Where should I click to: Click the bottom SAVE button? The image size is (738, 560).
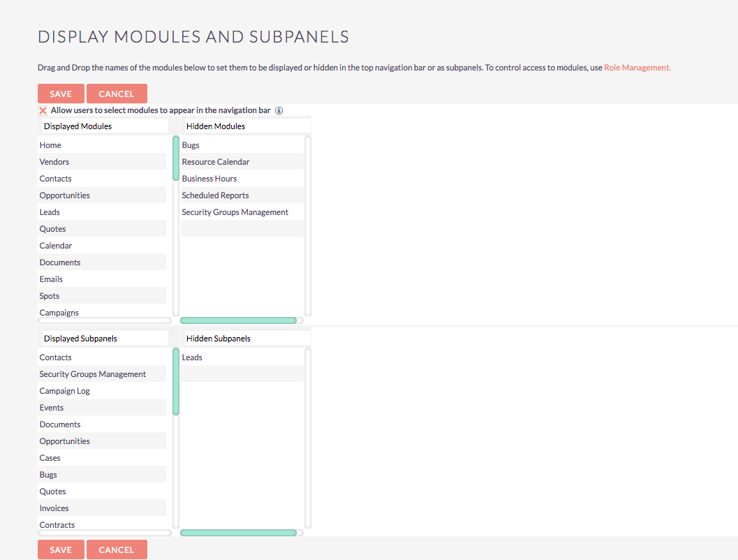(61, 550)
